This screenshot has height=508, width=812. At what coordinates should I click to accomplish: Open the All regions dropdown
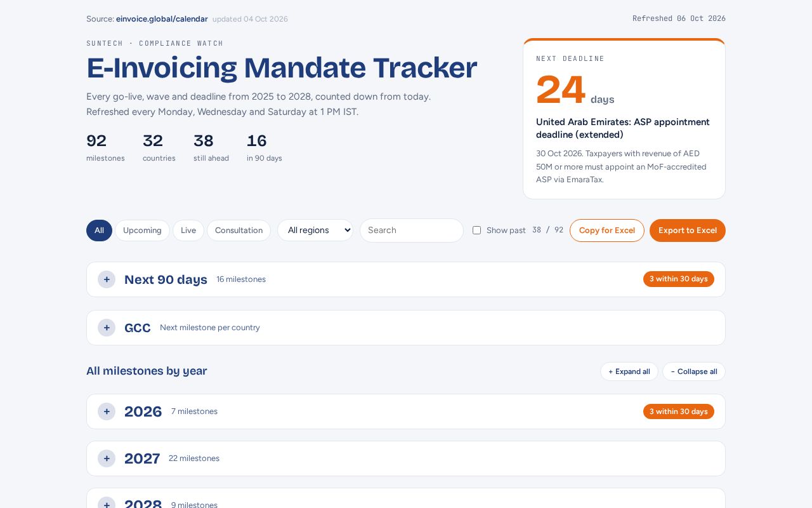315,230
